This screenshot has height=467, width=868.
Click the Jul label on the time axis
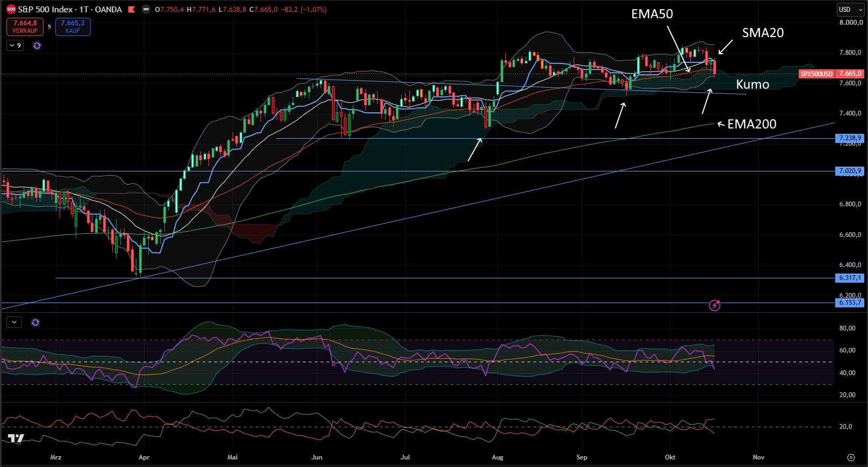[x=406, y=457]
